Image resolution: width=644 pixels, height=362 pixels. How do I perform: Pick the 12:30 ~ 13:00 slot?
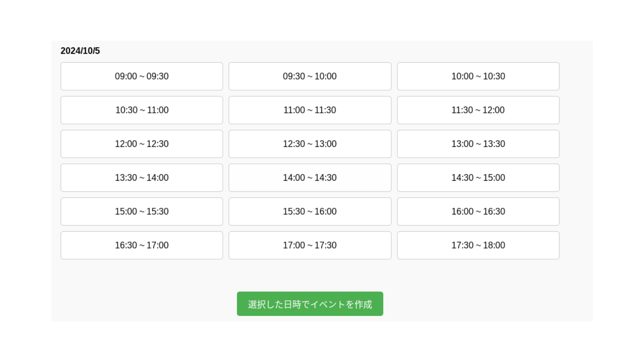coord(310,144)
